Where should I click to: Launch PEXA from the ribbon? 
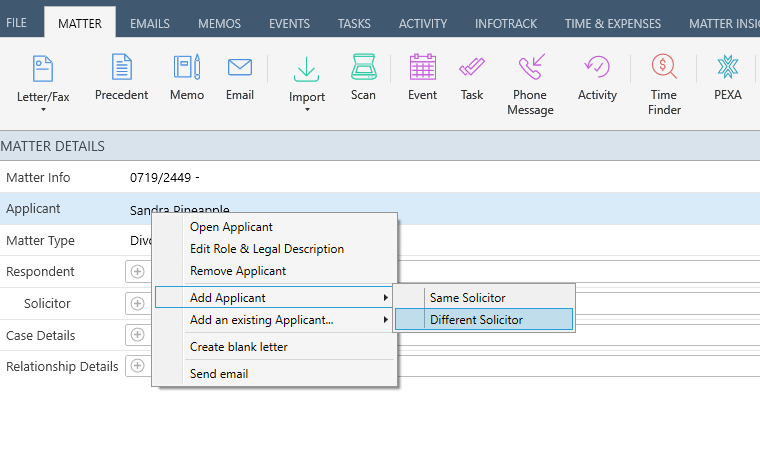click(728, 78)
